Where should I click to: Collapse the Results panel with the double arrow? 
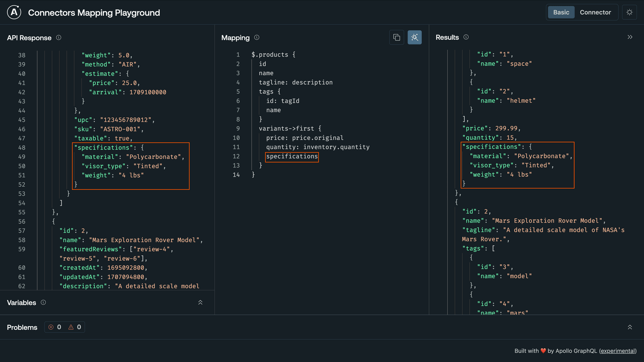[630, 37]
